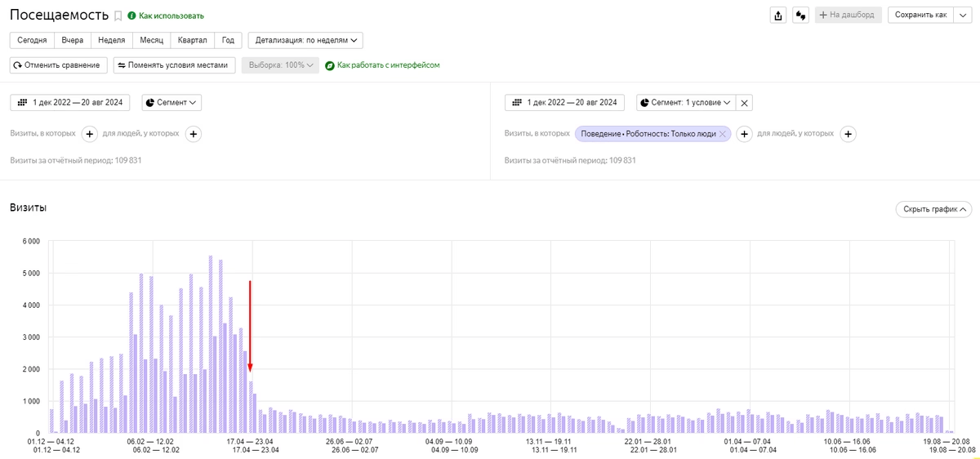Click the compare segments icon button

pyautogui.click(x=801, y=15)
